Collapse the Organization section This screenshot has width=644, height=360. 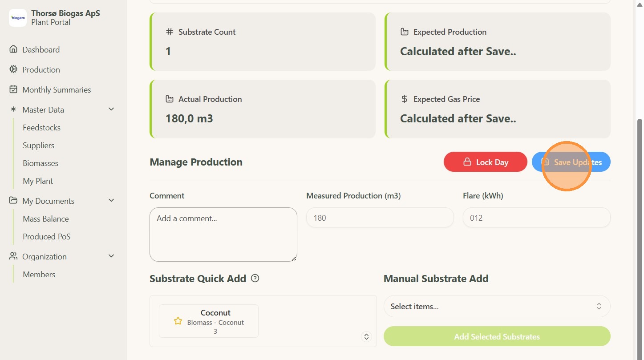click(111, 256)
